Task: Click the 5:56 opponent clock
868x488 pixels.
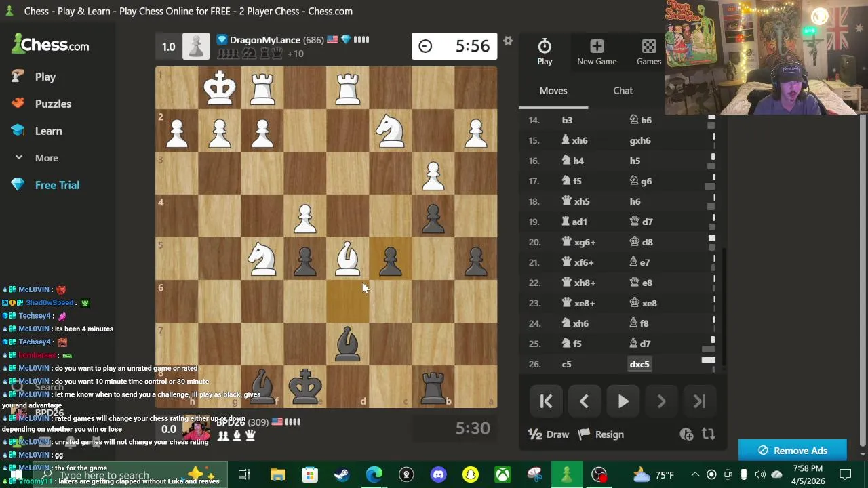Action: coord(454,46)
